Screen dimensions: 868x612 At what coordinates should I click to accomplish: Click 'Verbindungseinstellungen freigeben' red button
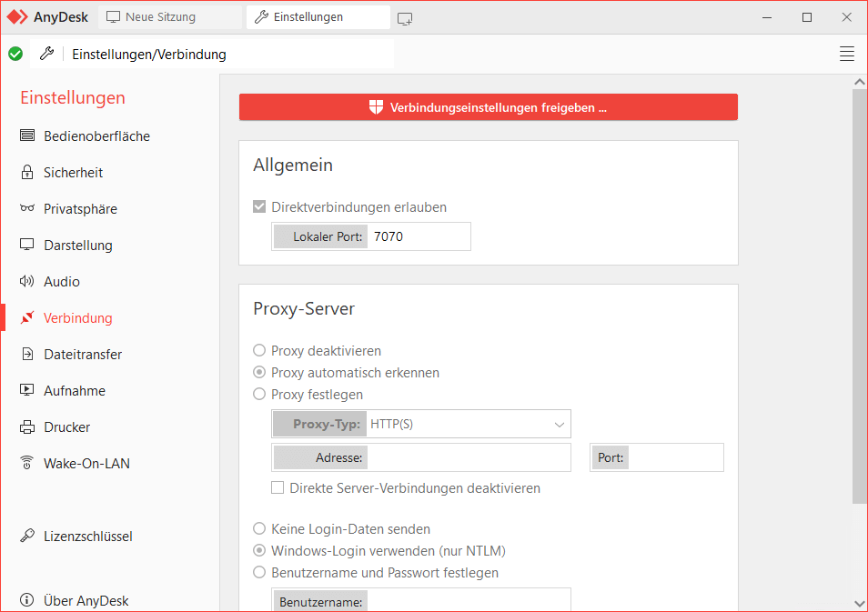488,107
